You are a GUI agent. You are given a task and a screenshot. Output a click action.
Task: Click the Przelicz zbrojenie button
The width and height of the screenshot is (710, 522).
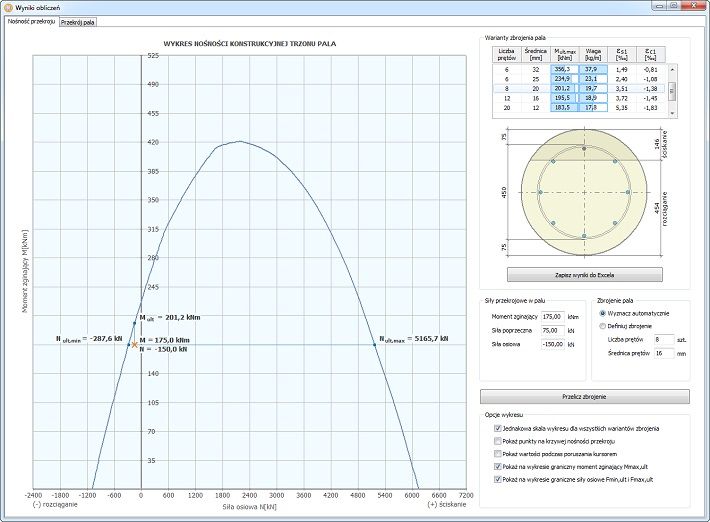tap(585, 397)
